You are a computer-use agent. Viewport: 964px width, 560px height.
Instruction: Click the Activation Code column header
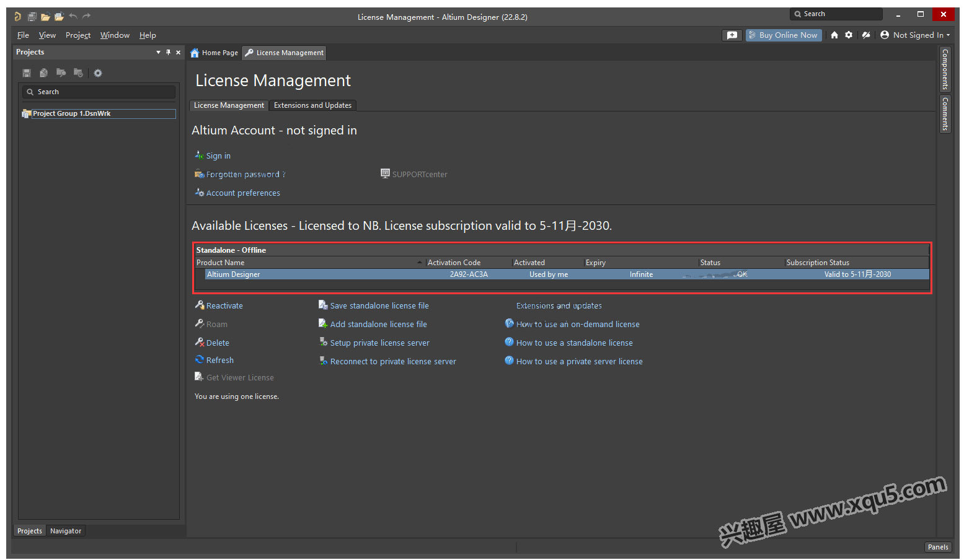click(x=468, y=263)
